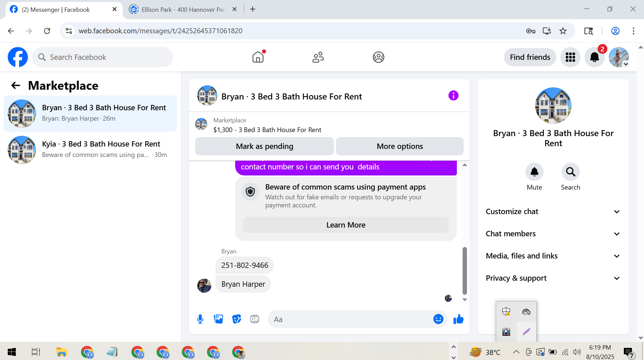Click Learn More about scams

[346, 225]
